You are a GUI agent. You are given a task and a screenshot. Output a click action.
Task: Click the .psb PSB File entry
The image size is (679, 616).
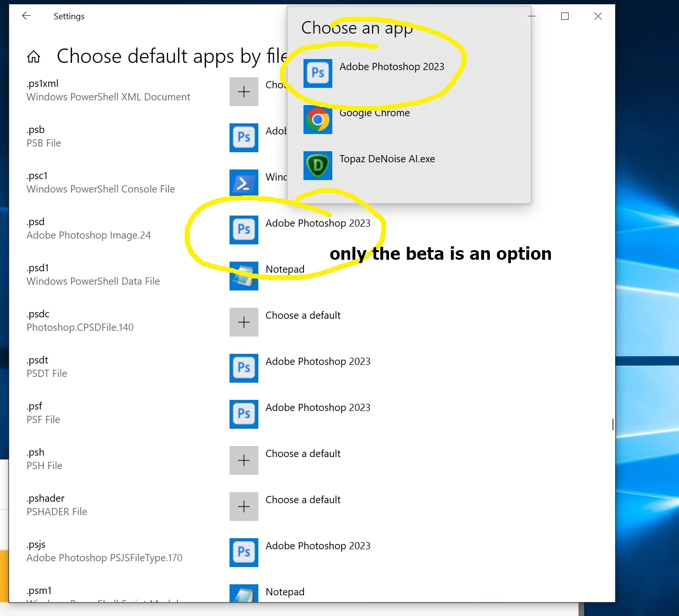pyautogui.click(x=44, y=136)
